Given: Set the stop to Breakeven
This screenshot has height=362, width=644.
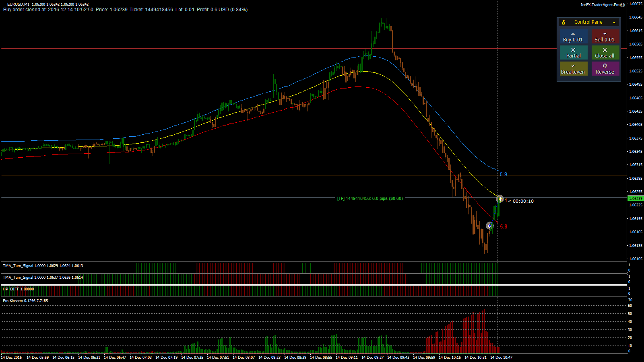Looking at the screenshot, I should coord(573,69).
